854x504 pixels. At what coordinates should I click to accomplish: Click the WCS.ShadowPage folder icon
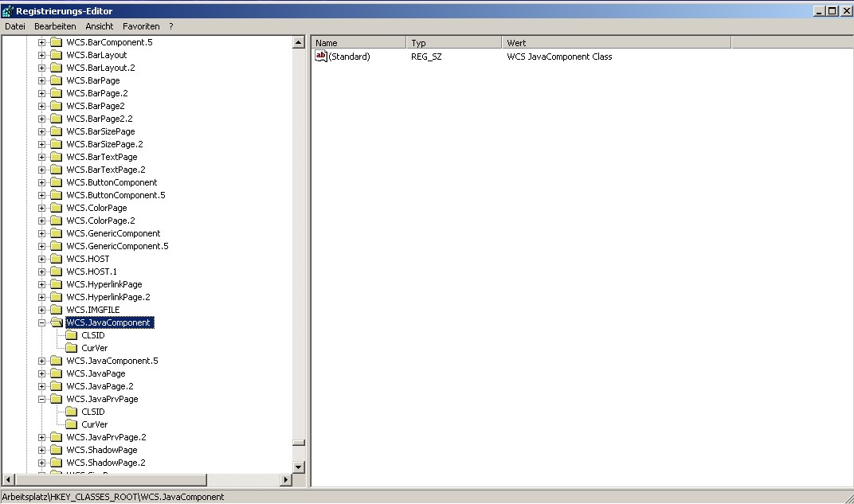(56, 450)
